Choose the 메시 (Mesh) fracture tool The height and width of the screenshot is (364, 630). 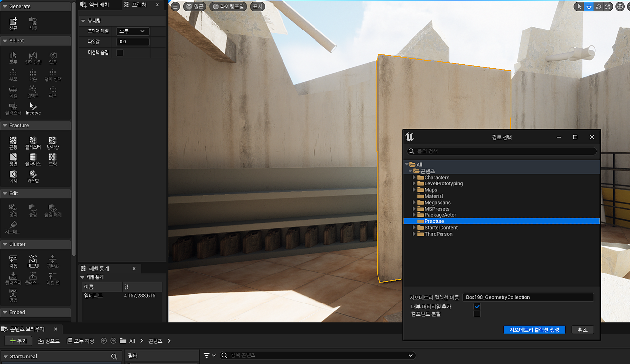[x=13, y=176]
